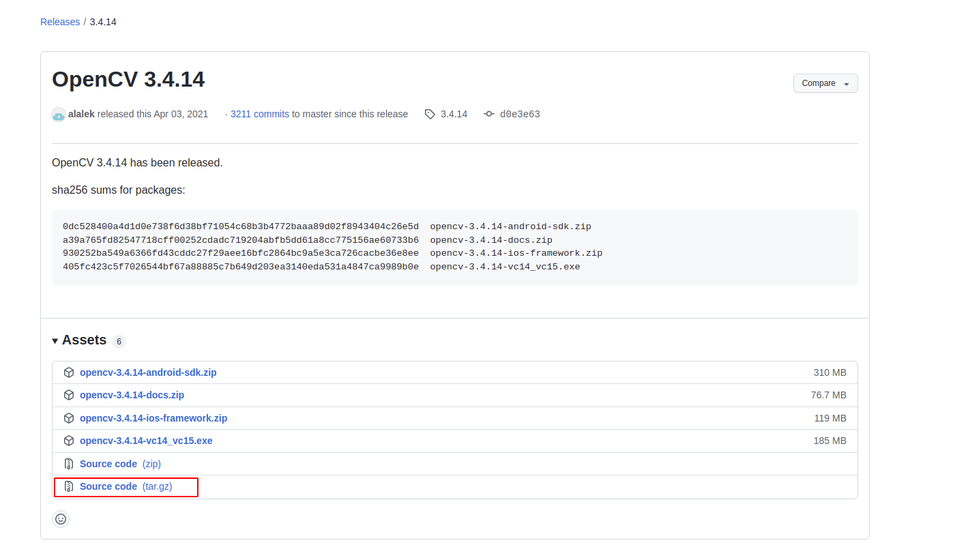The image size is (955, 560).
Task: Download opencv-3.4.14-vc14_vc15.exe
Action: tap(146, 441)
